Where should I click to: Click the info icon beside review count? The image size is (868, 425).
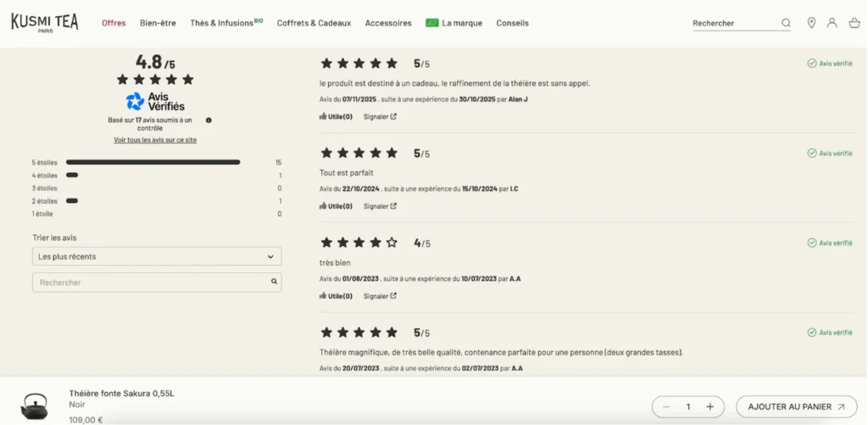pyautogui.click(x=209, y=120)
